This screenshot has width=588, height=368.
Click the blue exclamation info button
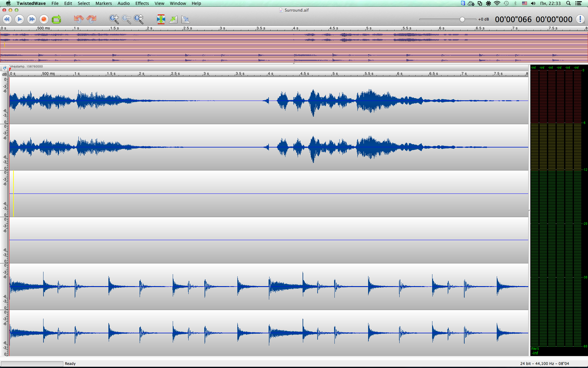(580, 19)
